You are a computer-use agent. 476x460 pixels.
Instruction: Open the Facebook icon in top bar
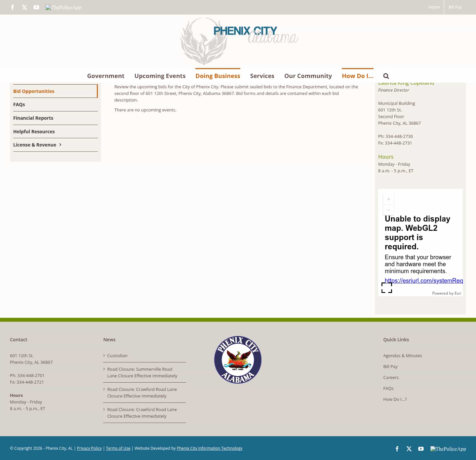tap(13, 7)
